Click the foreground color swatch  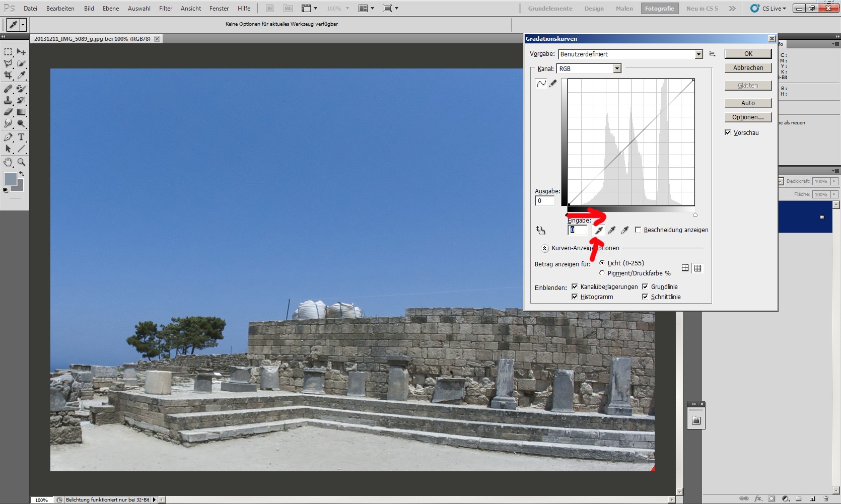10,179
